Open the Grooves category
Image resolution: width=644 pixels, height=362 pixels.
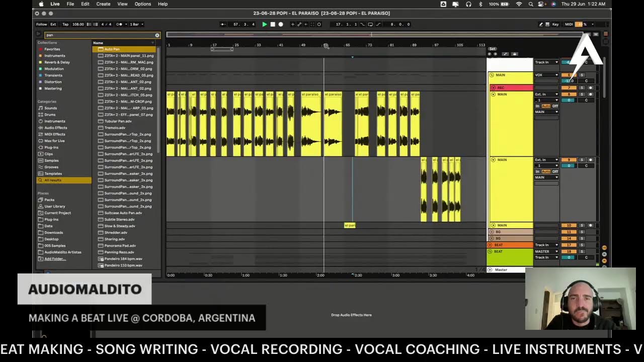click(x=51, y=167)
